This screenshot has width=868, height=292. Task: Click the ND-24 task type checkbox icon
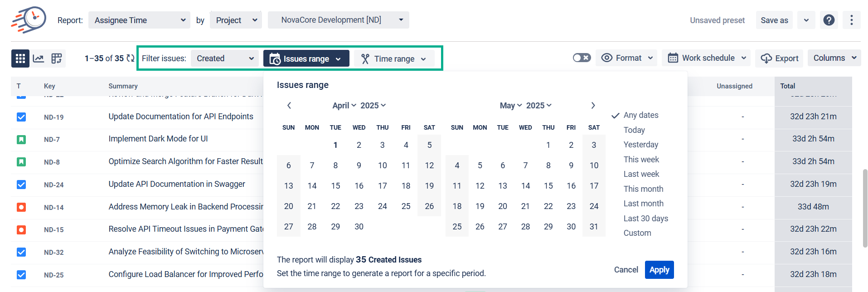pyautogui.click(x=21, y=185)
